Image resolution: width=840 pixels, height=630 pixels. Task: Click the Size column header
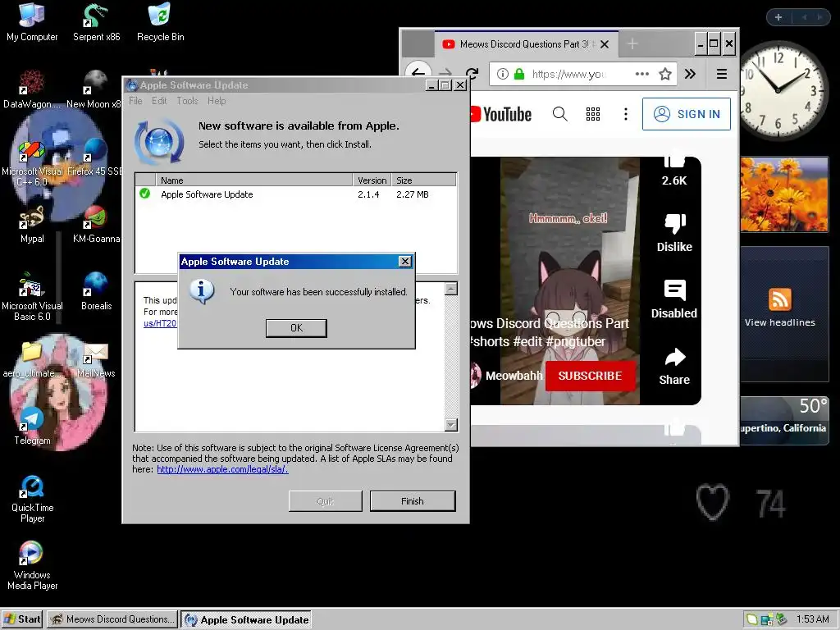point(424,180)
